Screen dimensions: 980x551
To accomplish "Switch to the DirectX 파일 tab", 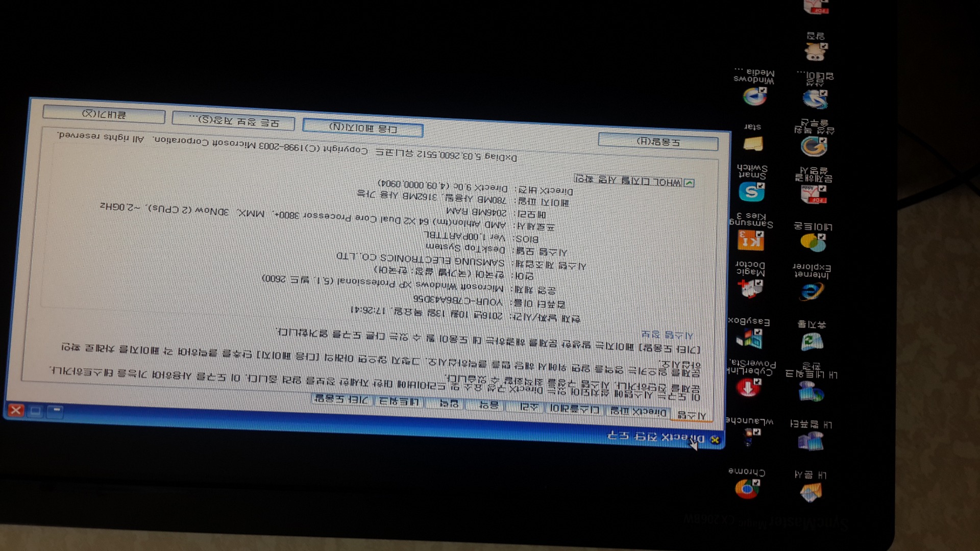I will pyautogui.click(x=638, y=412).
